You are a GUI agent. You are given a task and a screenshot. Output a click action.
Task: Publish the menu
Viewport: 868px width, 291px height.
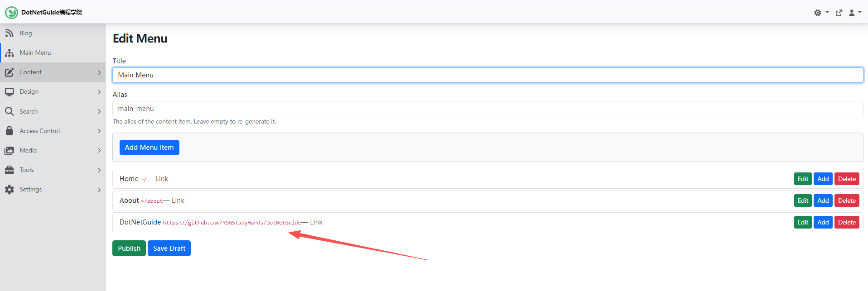pyautogui.click(x=129, y=248)
